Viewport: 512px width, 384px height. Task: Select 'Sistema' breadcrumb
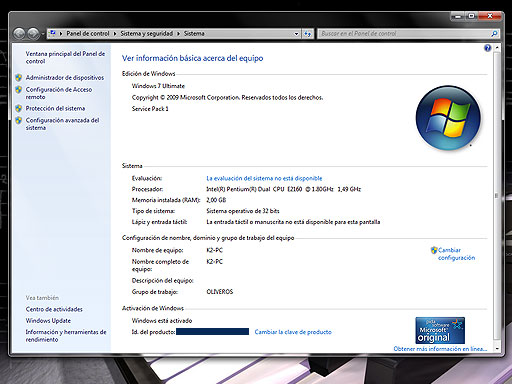click(x=194, y=34)
